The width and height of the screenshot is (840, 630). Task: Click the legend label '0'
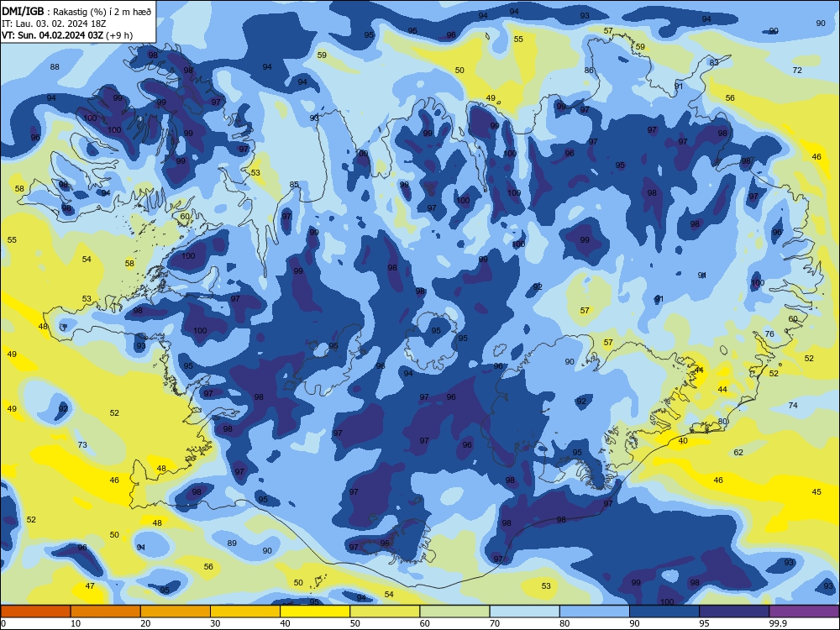tap(3, 623)
